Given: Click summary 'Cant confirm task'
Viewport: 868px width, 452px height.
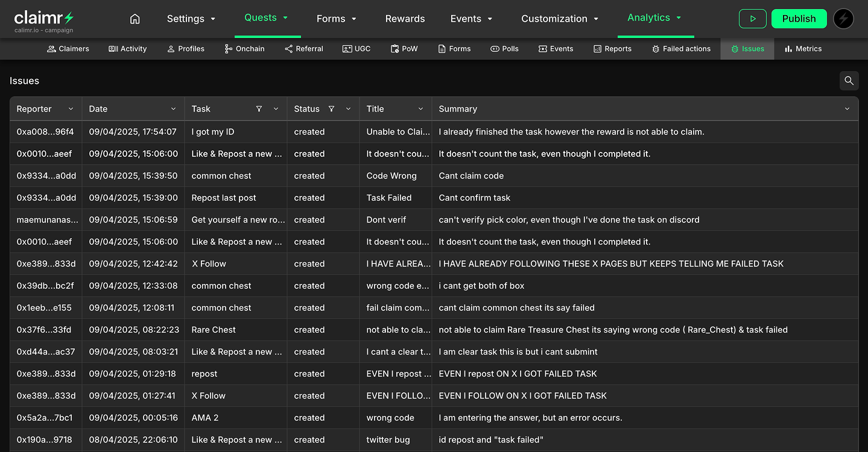Looking at the screenshot, I should tap(475, 198).
